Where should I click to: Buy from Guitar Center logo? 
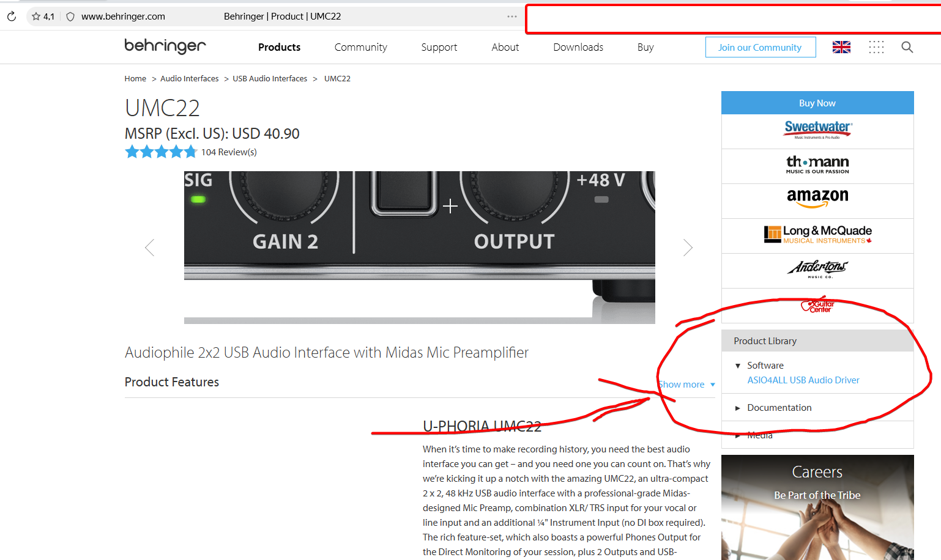818,306
